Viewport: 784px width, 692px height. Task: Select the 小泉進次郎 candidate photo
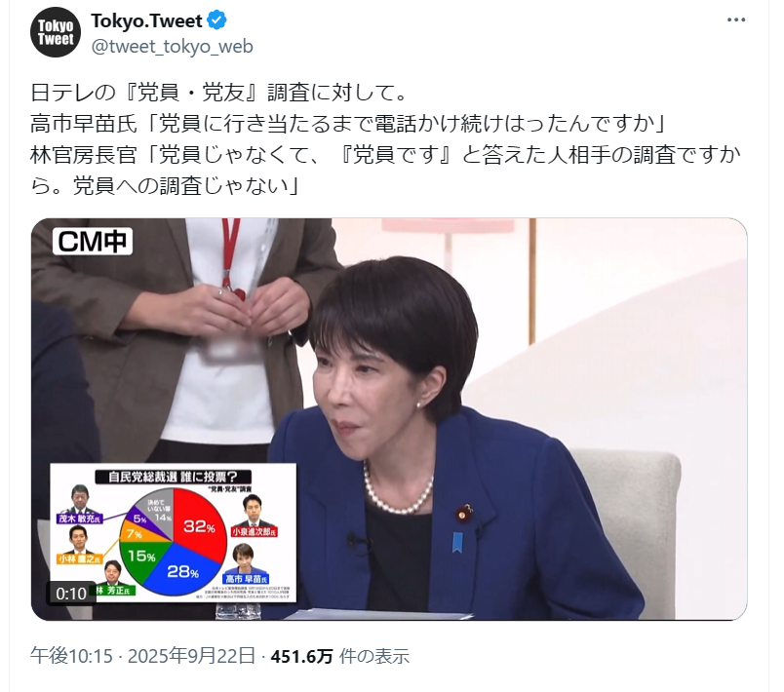point(254,511)
